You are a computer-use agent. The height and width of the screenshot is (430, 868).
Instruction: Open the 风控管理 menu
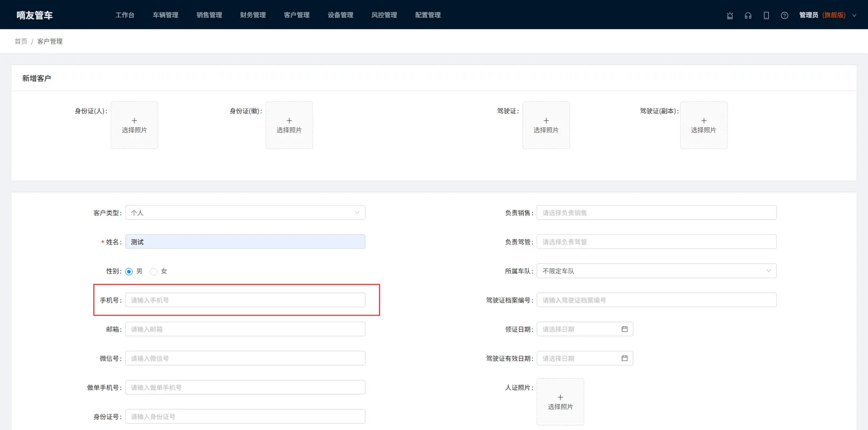pos(384,15)
